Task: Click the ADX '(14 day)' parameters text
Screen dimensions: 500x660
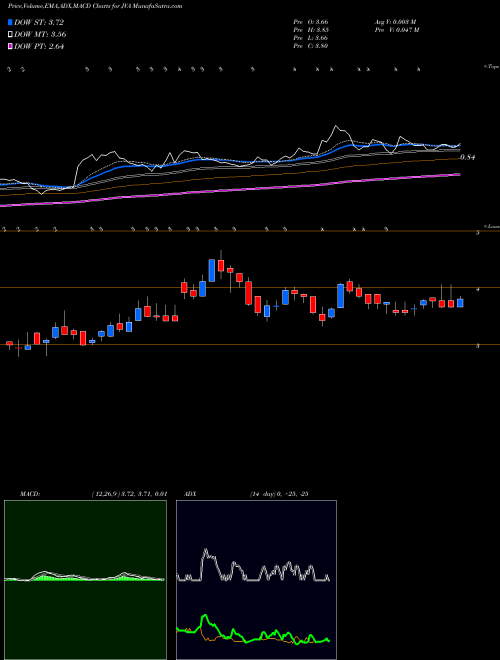Action: 263,494
